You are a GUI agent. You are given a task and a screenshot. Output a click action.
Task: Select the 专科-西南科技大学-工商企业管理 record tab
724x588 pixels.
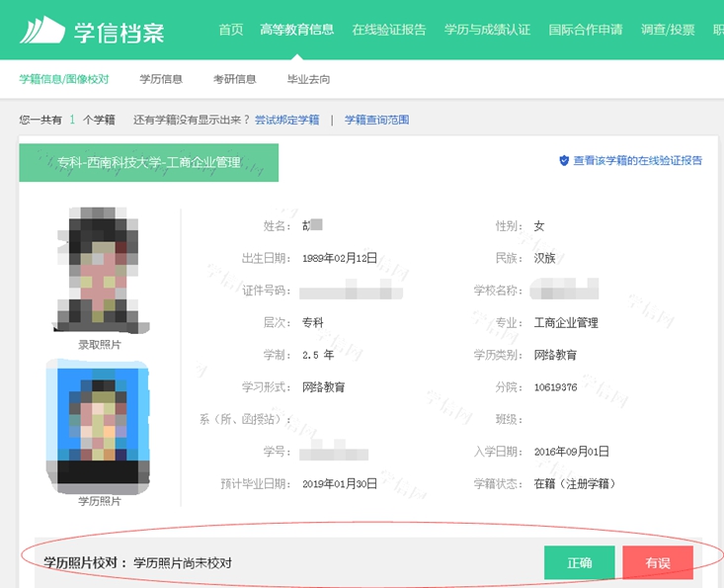coord(149,163)
